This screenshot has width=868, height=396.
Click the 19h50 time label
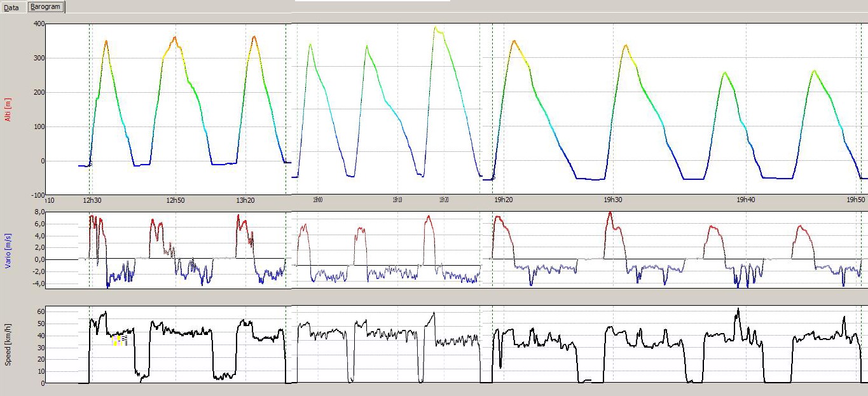click(x=856, y=200)
